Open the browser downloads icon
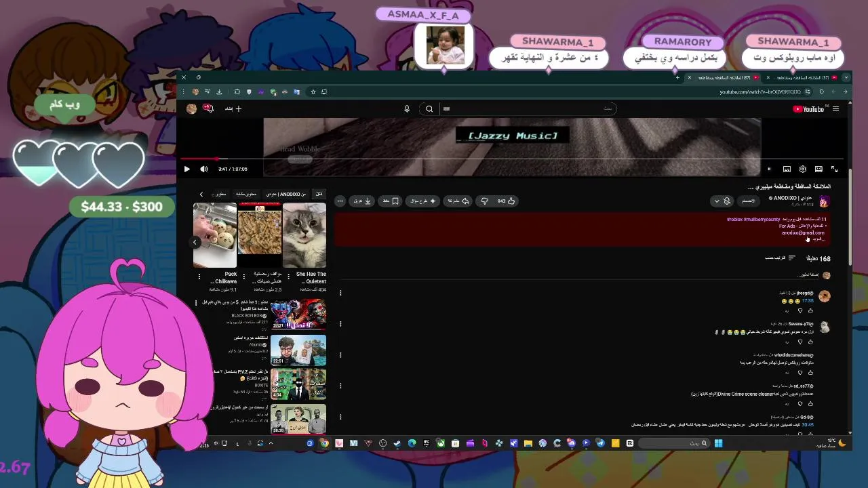Screen dimensions: 868x488 [219, 91]
